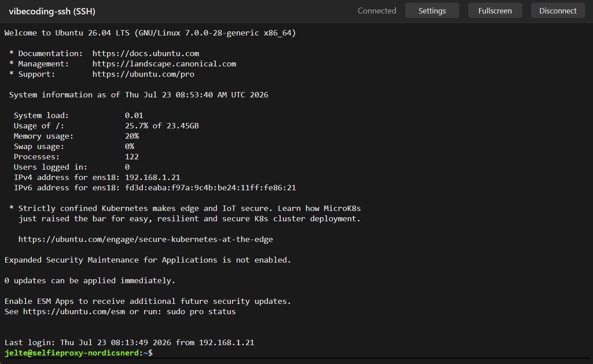Screen dimensions: 593x364
Task: Click the Connected status label
Action: 377,11
